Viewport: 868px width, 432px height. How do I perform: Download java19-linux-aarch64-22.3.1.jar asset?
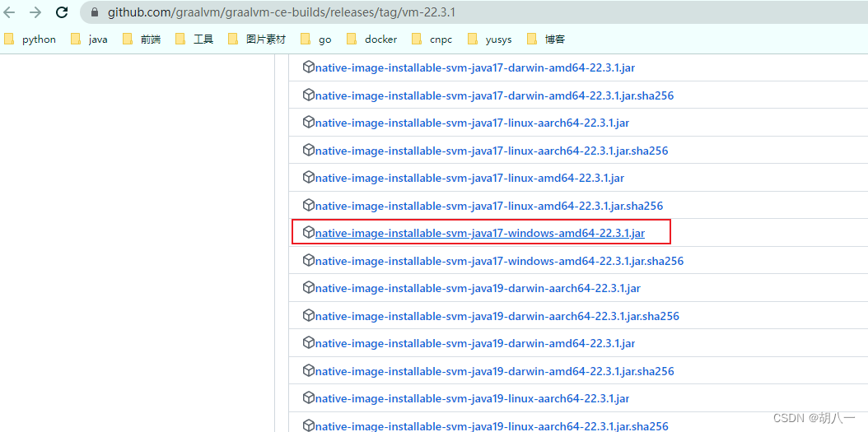(472, 398)
